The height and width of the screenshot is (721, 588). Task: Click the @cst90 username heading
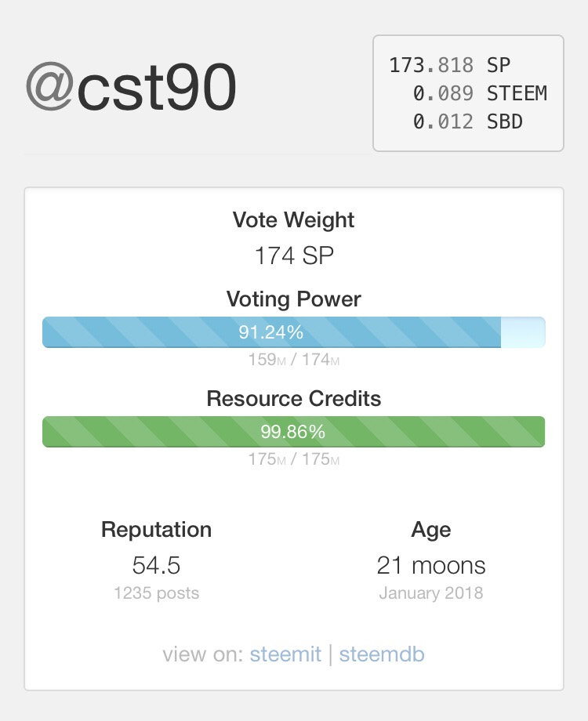point(131,90)
